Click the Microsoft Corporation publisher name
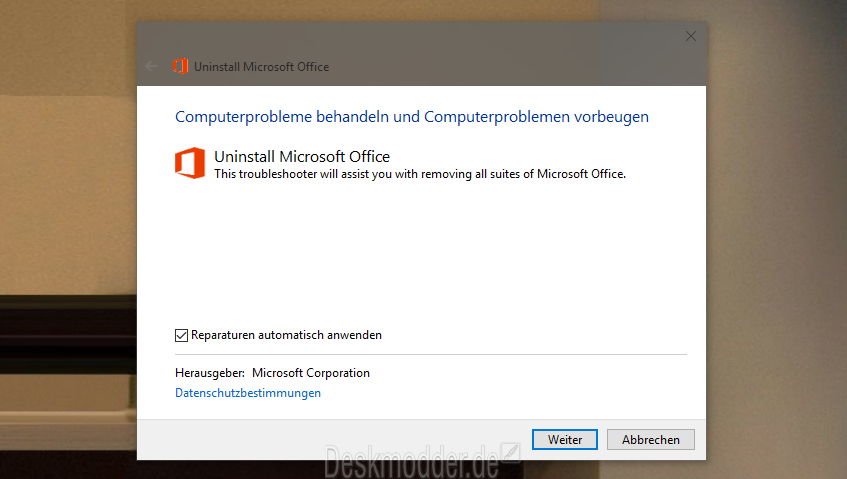This screenshot has width=847, height=479. pos(311,373)
